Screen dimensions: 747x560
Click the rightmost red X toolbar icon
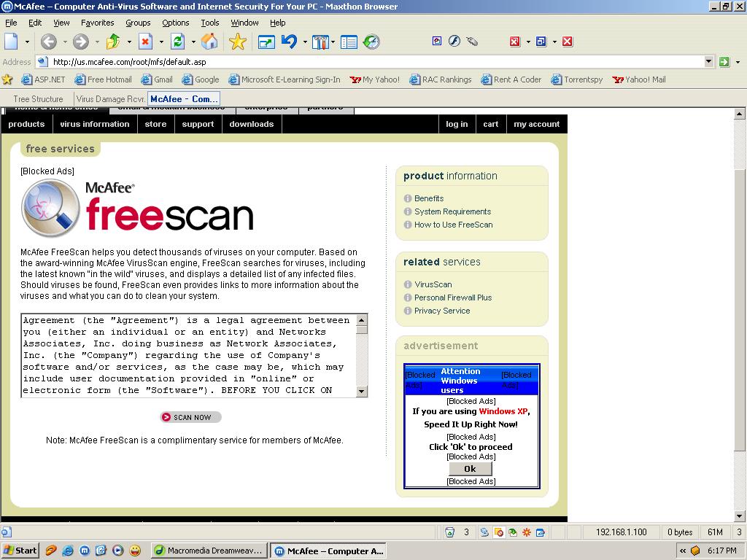[x=567, y=42]
